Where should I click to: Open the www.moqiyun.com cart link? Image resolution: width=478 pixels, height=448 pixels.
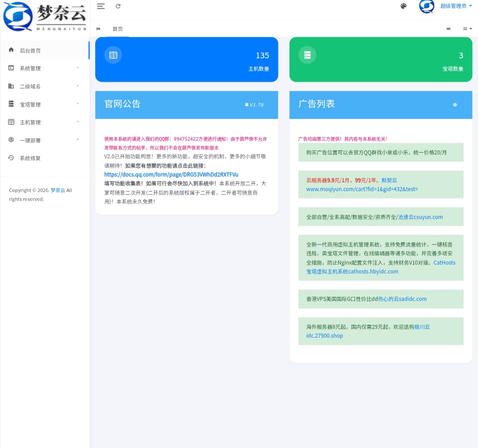(x=362, y=189)
